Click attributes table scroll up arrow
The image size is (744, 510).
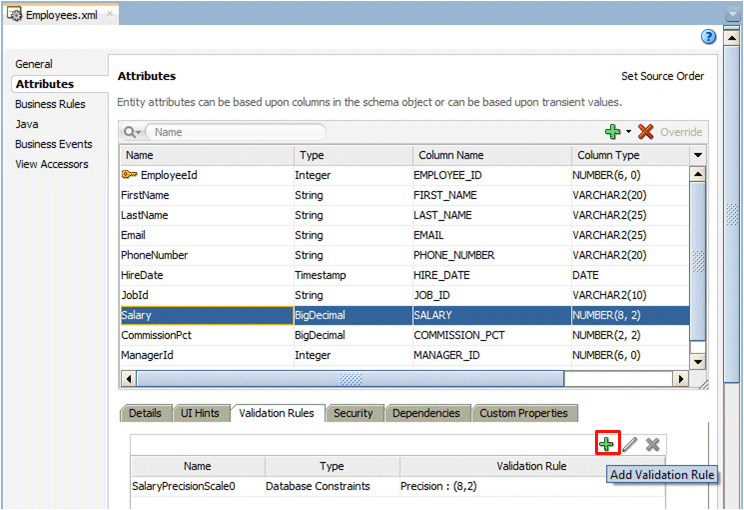[x=698, y=174]
